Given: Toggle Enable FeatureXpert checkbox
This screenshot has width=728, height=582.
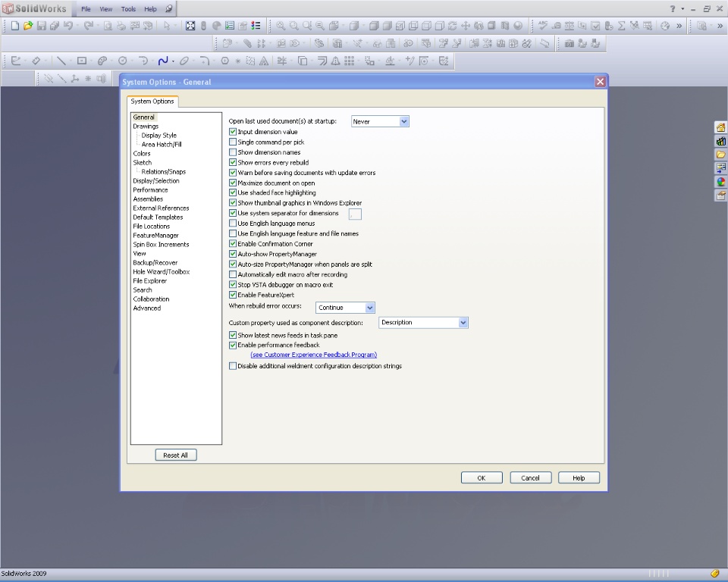Looking at the screenshot, I should click(233, 295).
